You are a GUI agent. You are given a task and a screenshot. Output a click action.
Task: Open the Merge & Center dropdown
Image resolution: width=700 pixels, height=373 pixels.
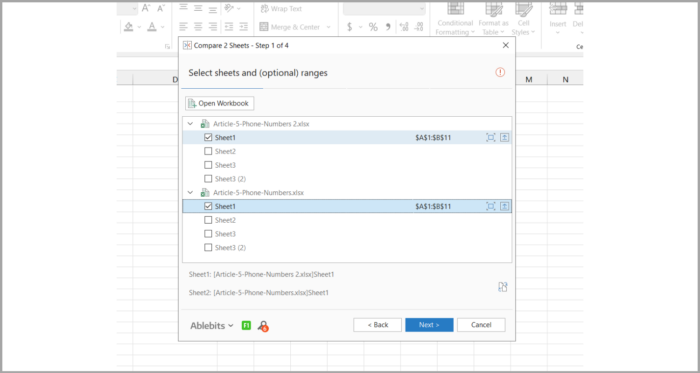click(329, 27)
